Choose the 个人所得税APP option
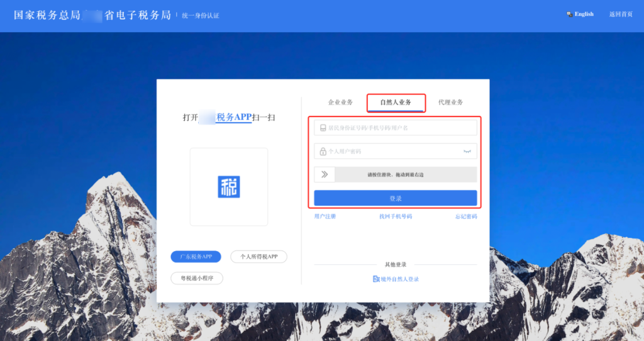 258,257
